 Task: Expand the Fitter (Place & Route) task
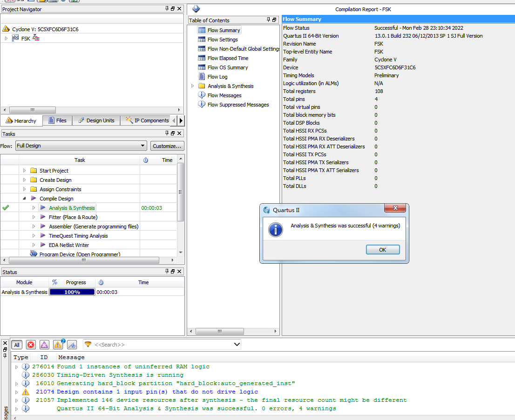(34, 217)
